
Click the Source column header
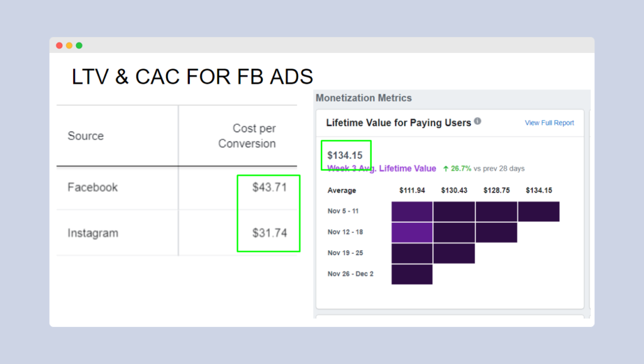tap(86, 136)
